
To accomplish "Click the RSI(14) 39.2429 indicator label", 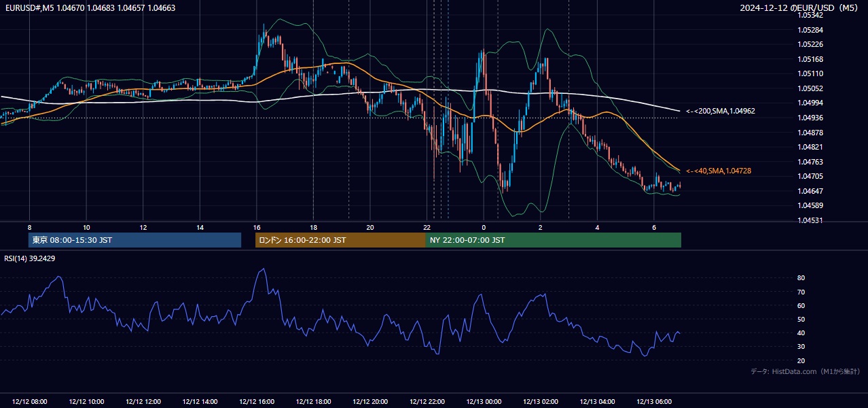I will (30, 258).
